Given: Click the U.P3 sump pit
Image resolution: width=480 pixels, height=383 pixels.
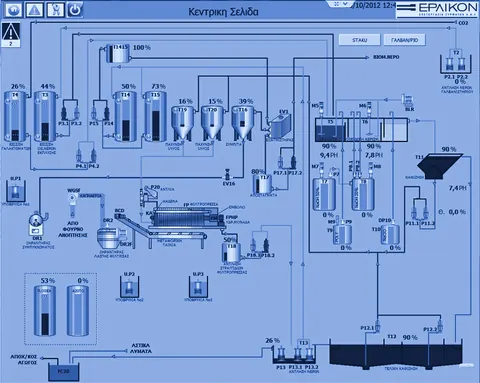Looking at the screenshot, I should tap(198, 287).
